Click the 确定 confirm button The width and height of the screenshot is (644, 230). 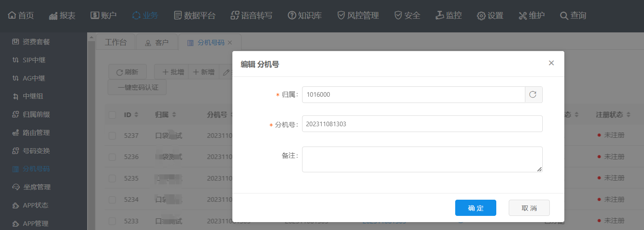(476, 208)
